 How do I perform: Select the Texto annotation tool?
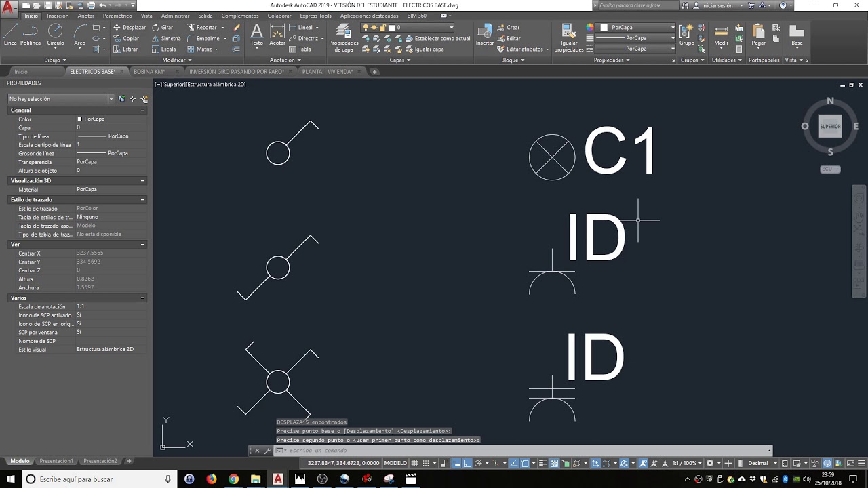(256, 35)
